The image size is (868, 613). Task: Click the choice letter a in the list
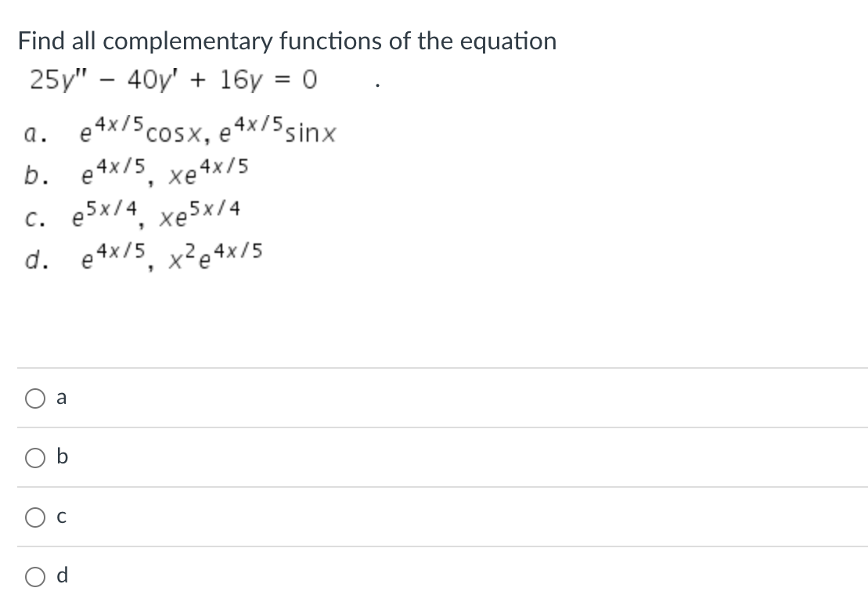[31, 132]
